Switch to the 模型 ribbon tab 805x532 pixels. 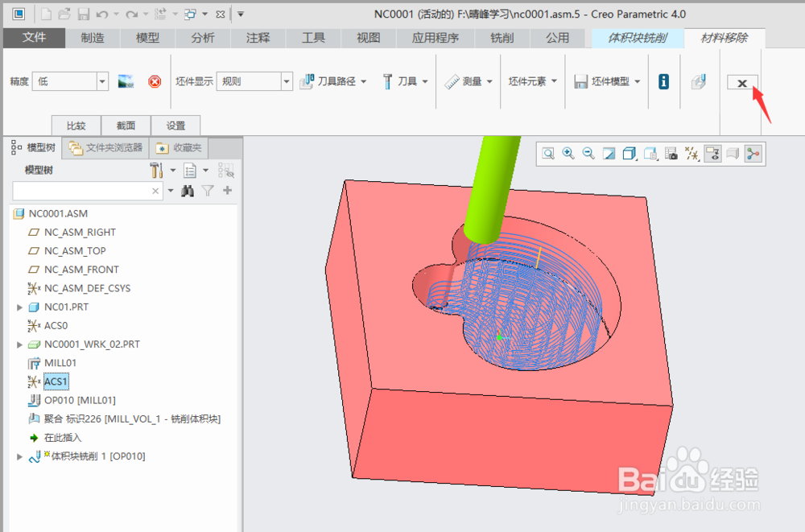[147, 38]
